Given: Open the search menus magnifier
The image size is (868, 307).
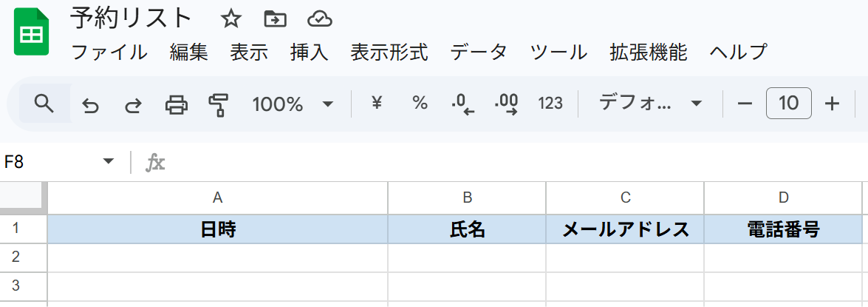Looking at the screenshot, I should [44, 104].
